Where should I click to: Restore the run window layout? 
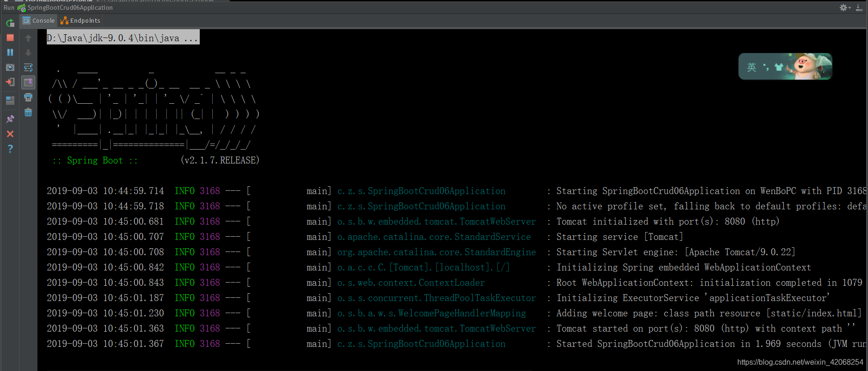pyautogui.click(x=10, y=100)
